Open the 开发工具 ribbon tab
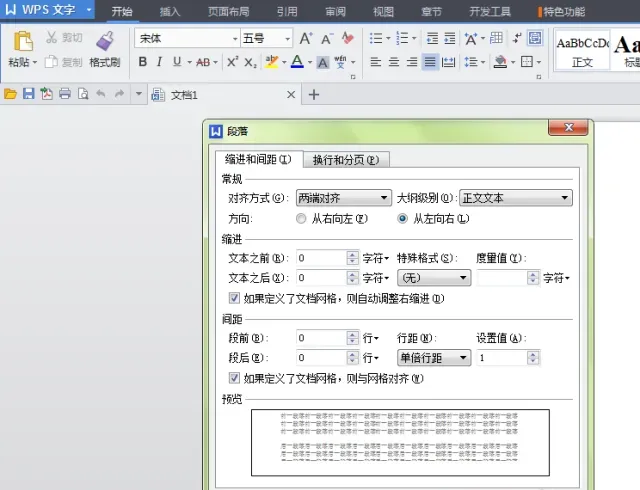640x490 pixels. tap(490, 11)
